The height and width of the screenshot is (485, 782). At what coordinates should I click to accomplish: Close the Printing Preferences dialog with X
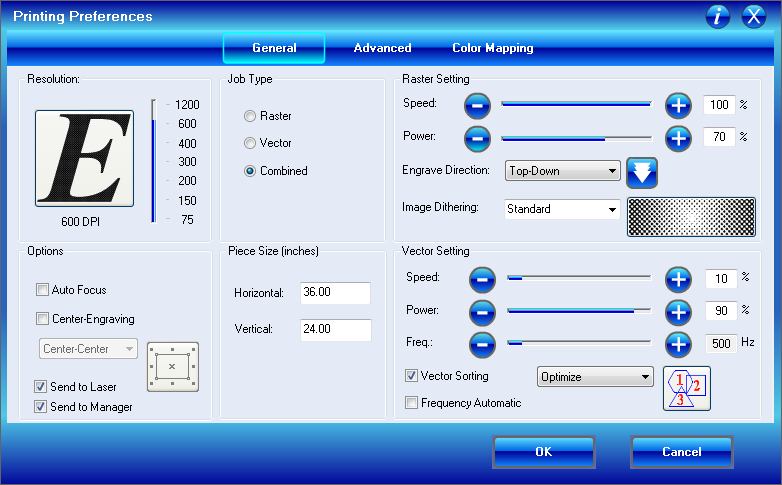coord(754,16)
